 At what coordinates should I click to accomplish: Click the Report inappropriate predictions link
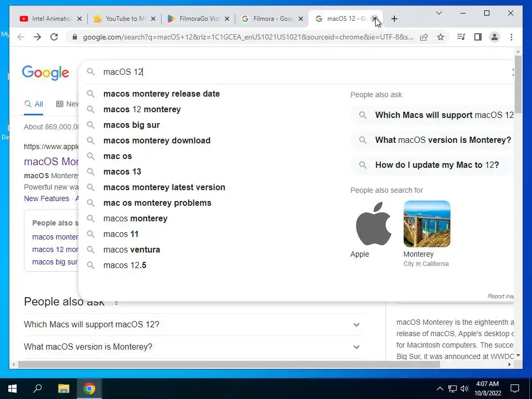click(x=500, y=296)
